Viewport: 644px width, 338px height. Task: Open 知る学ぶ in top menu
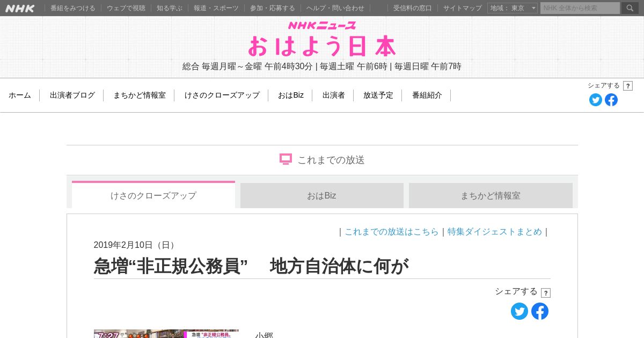[170, 8]
